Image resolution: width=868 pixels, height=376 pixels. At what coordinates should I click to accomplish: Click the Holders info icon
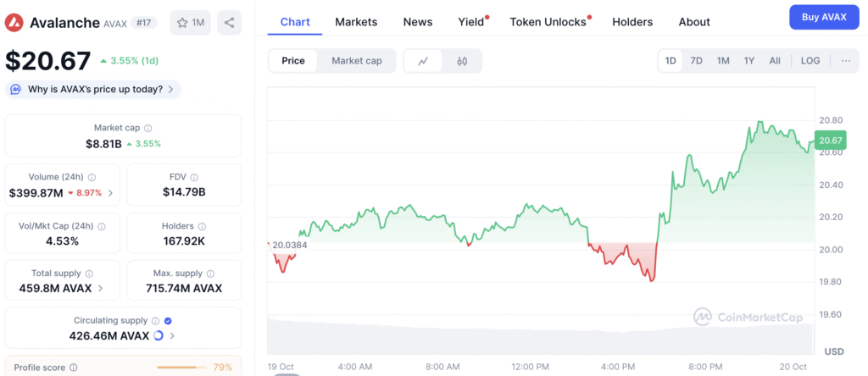click(202, 226)
